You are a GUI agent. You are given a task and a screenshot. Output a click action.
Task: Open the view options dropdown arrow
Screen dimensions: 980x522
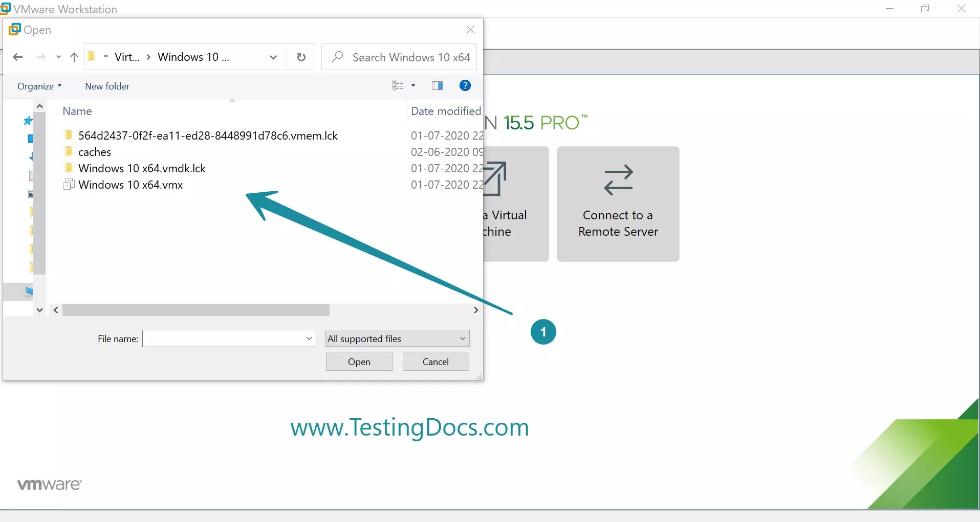(x=413, y=85)
